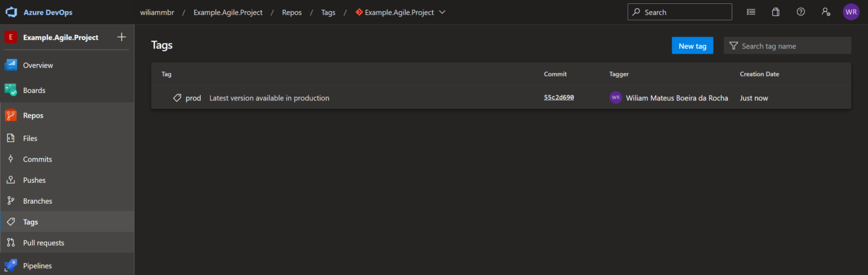Click the Commit column header
868x275 pixels.
pyautogui.click(x=555, y=74)
